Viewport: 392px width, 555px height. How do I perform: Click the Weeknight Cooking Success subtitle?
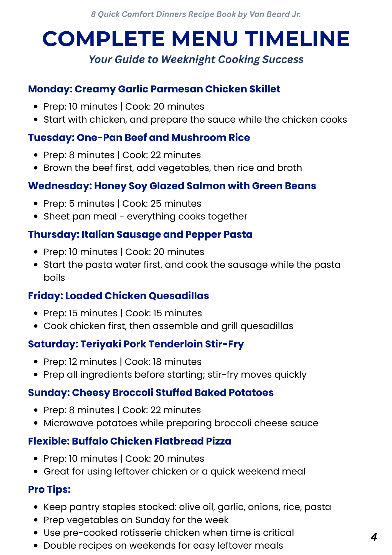click(196, 59)
